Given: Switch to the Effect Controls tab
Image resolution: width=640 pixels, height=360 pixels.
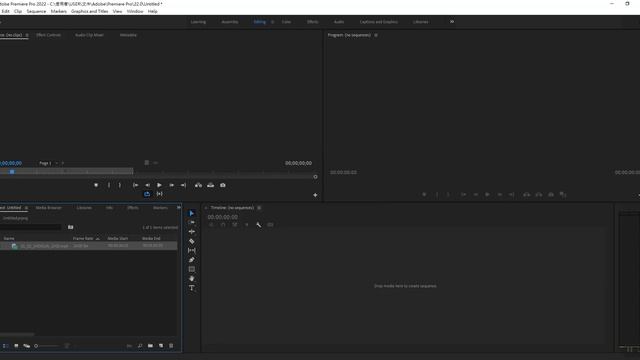Looking at the screenshot, I should coord(49,35).
